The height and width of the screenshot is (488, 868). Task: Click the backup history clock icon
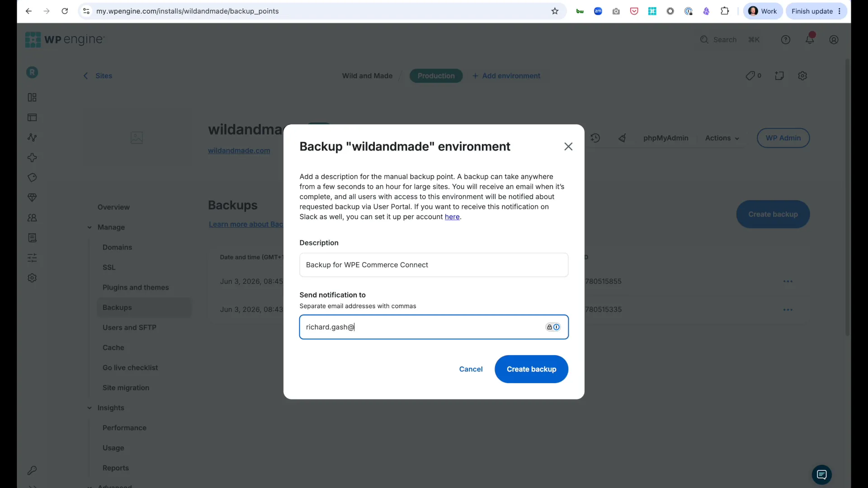595,138
